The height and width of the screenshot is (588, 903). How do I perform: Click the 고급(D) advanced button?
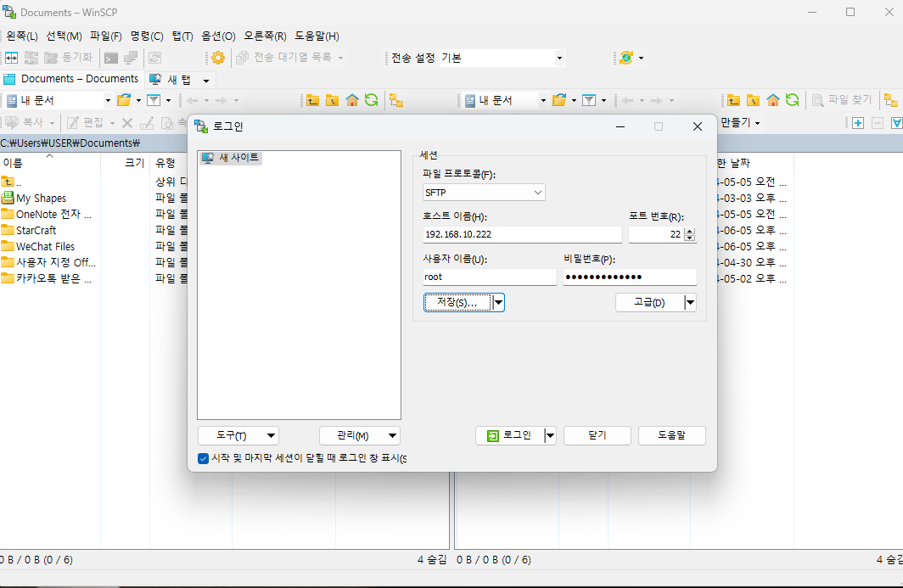point(649,302)
